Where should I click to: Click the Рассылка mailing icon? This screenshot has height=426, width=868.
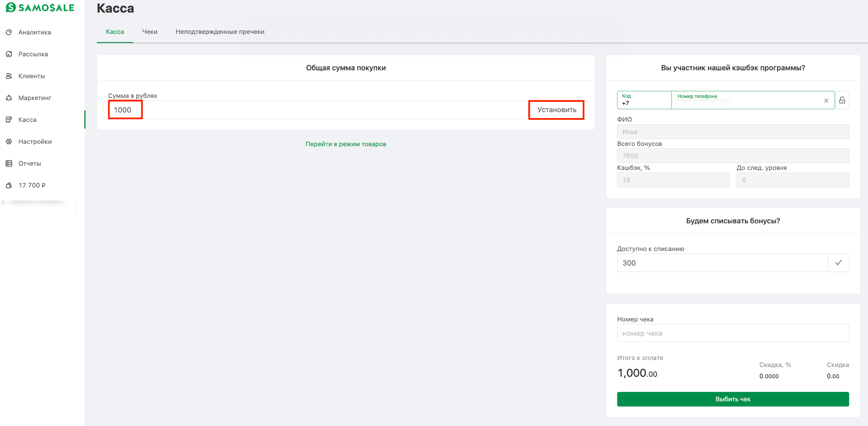point(9,54)
